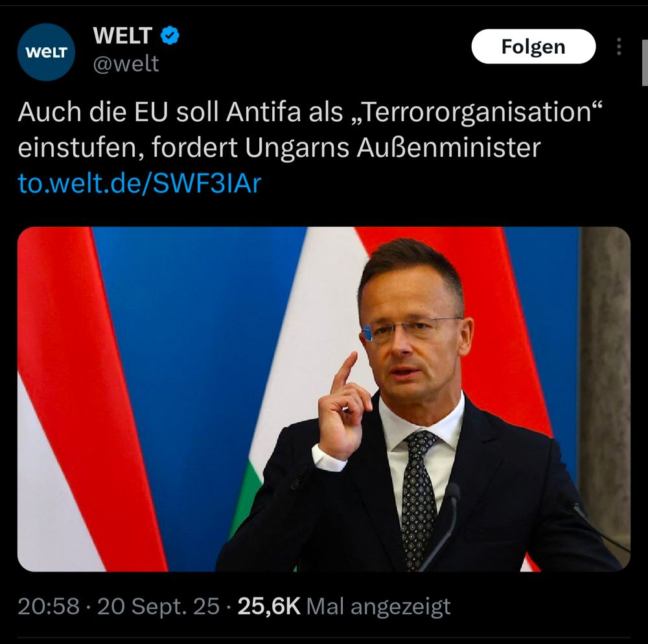Open the to.welt.de/SWF3IAr link
The height and width of the screenshot is (644, 648).
pos(139,183)
